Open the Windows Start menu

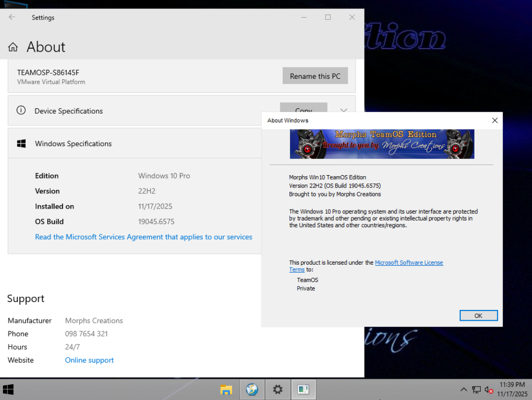(8, 390)
